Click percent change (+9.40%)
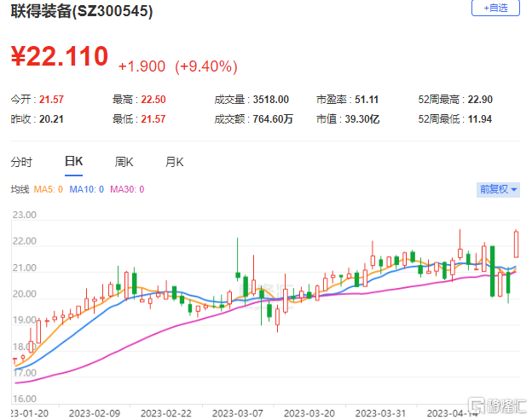The height and width of the screenshot is (420, 532). coord(206,66)
